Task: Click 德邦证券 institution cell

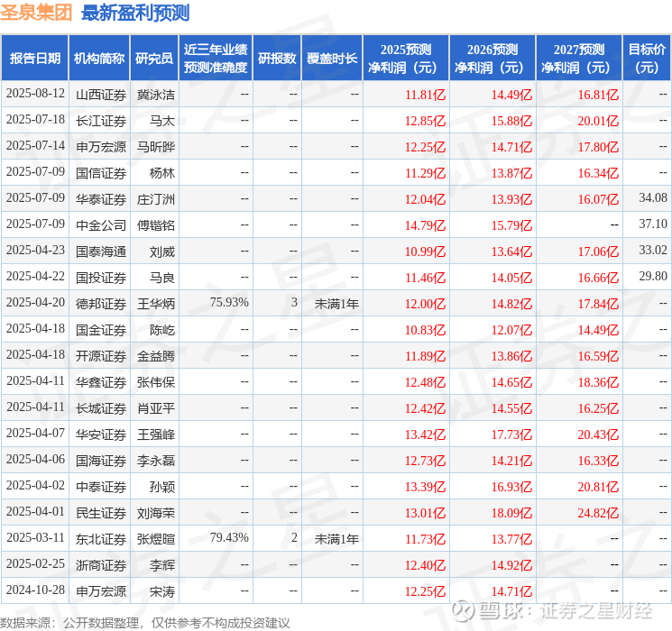Action: click(101, 304)
